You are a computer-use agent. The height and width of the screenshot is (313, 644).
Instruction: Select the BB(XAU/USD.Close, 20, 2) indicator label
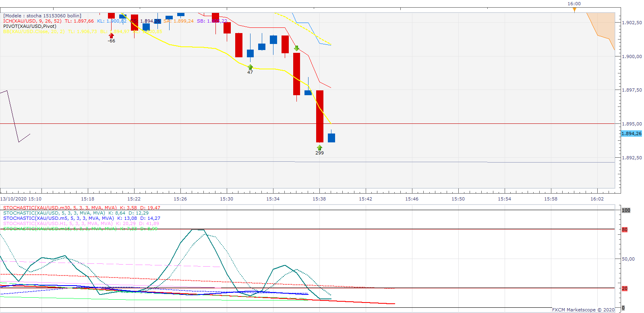pyautogui.click(x=34, y=31)
